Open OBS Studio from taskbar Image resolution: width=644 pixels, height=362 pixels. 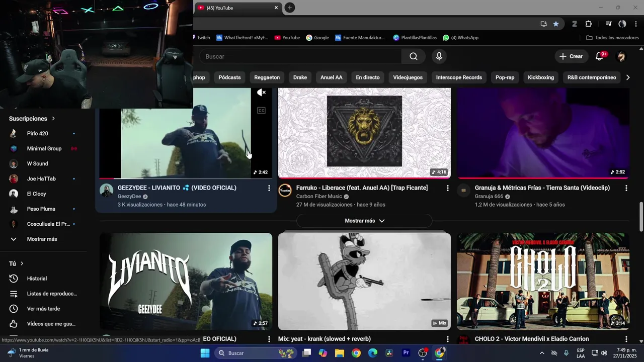pos(423,353)
